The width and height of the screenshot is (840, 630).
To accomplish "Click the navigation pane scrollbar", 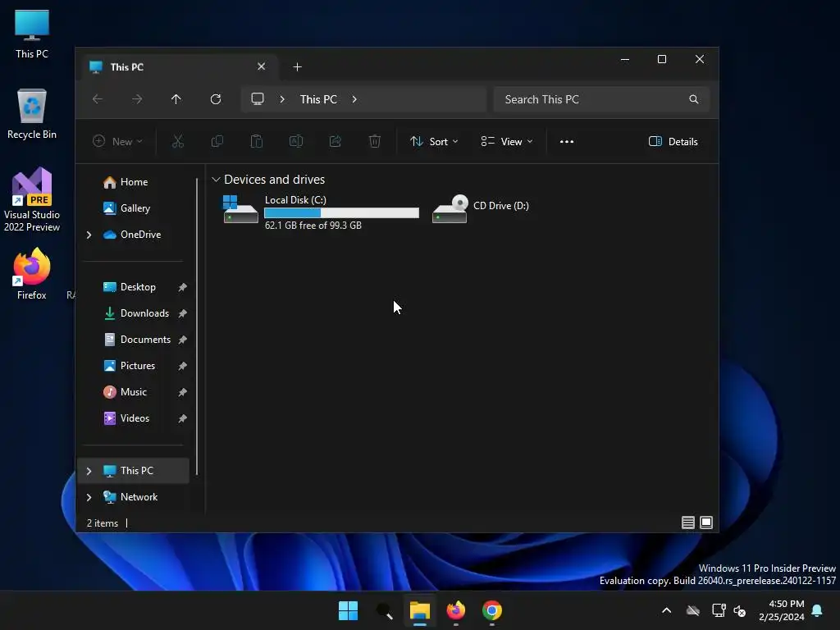I will tap(197, 326).
